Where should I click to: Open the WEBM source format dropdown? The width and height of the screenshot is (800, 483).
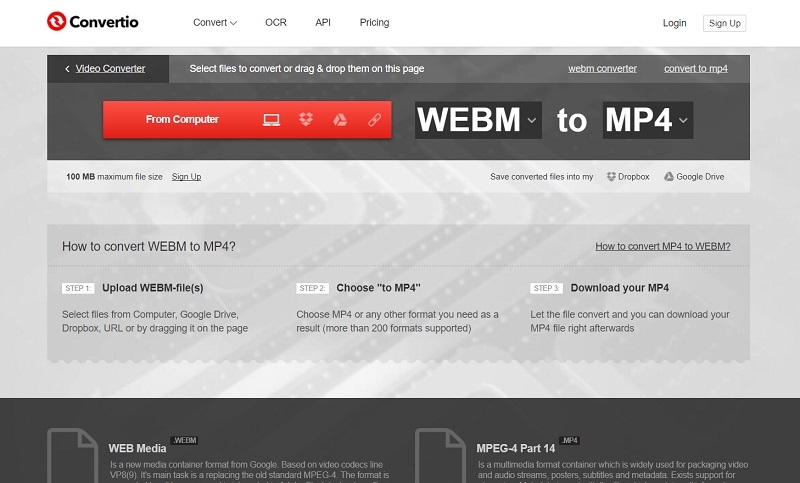click(x=478, y=120)
